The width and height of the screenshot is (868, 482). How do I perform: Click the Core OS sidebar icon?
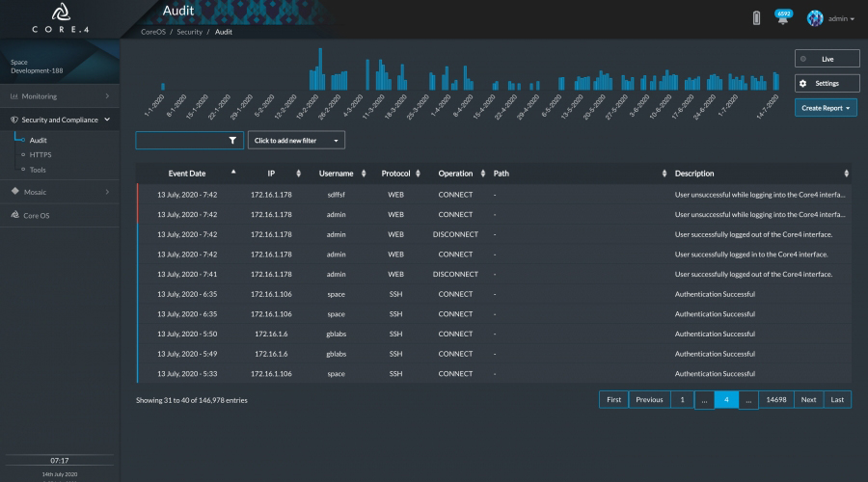click(14, 215)
